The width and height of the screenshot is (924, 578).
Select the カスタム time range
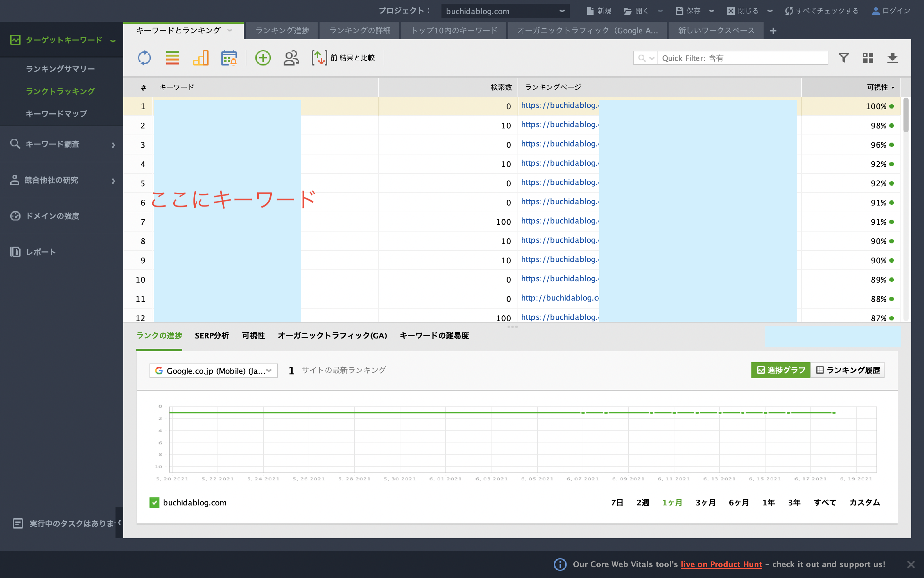pos(864,502)
